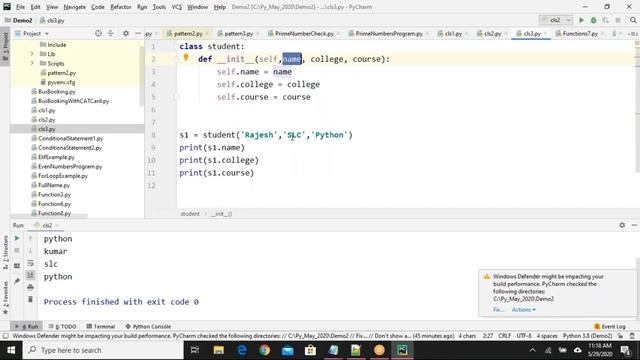Open the Refactor menu

pos(120,7)
